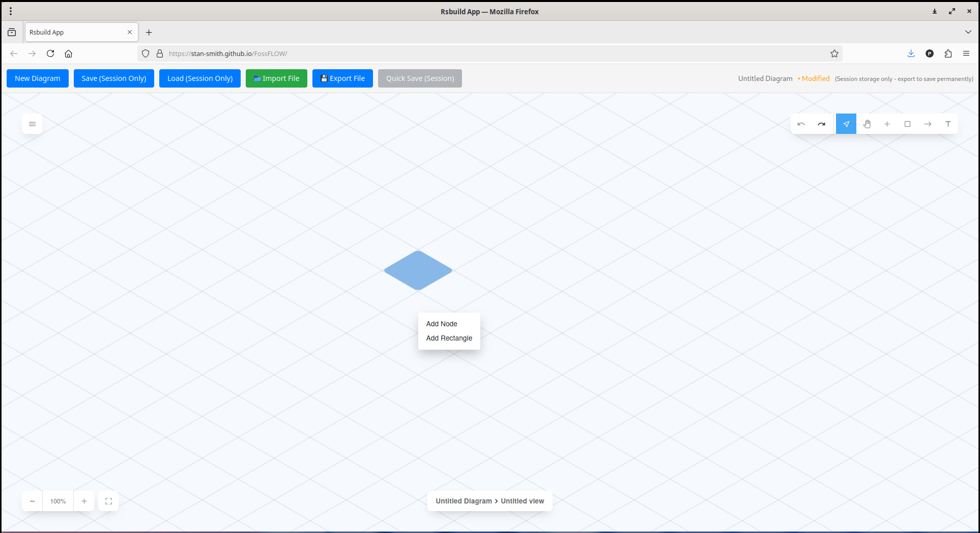
Task: Click the Export File button
Action: (x=342, y=78)
